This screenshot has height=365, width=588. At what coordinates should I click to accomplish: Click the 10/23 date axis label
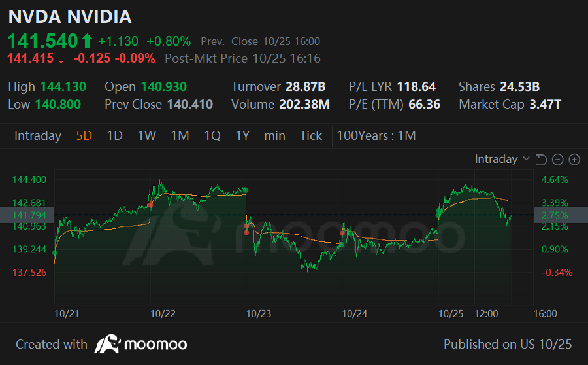tap(258, 314)
